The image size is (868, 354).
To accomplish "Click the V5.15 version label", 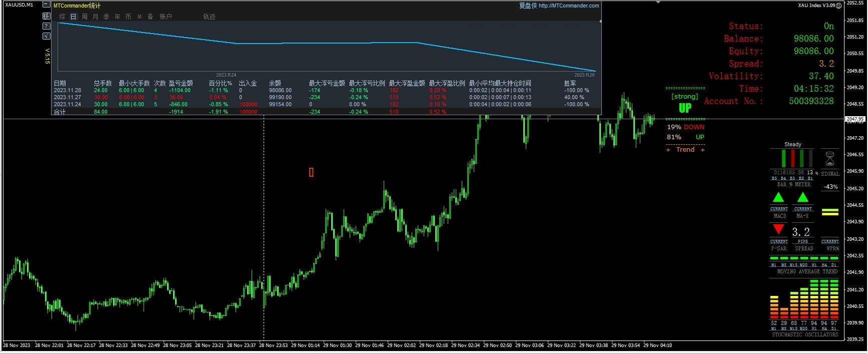I will (48, 56).
